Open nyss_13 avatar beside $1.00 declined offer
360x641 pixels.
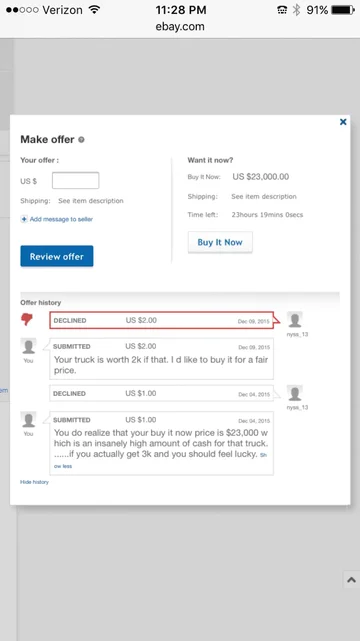295,393
